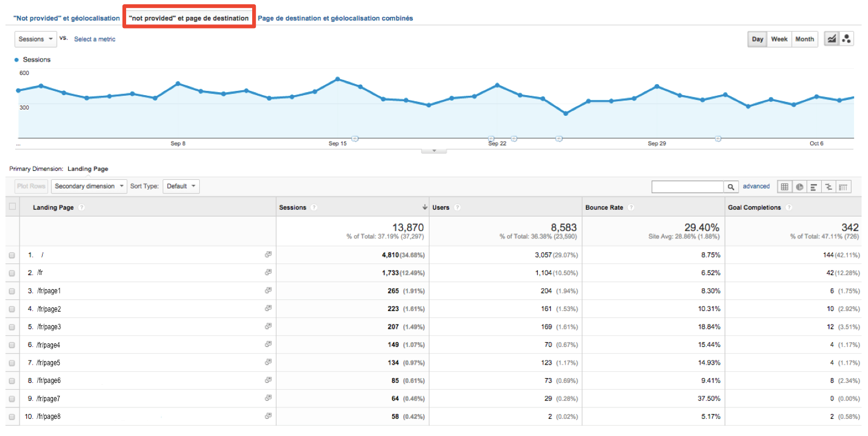Select the data table view icon
The height and width of the screenshot is (436, 868).
(x=785, y=187)
